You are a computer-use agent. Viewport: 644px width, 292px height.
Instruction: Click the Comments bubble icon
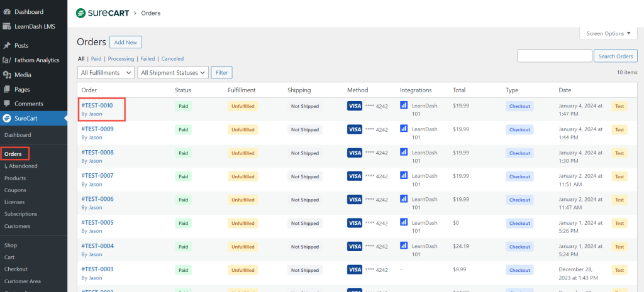click(7, 104)
